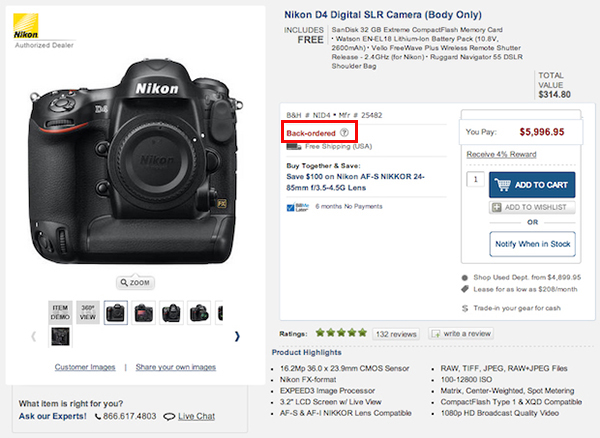Click the Nikon FX-format highlight
The height and width of the screenshot is (438, 600).
308,379
